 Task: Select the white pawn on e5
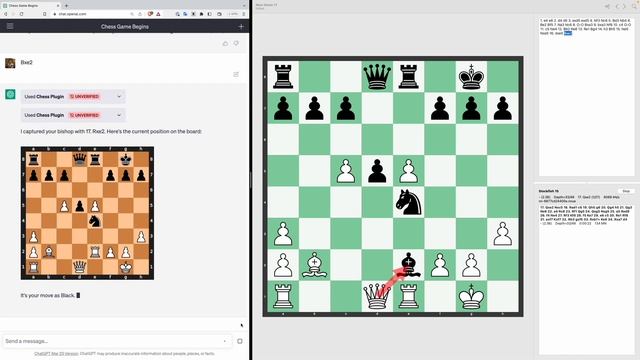[x=409, y=171]
